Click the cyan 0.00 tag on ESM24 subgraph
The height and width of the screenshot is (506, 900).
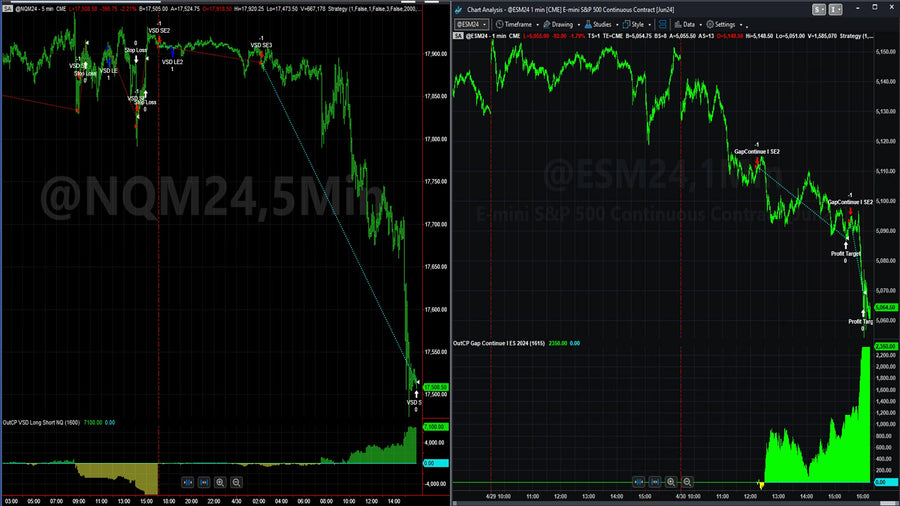886,482
